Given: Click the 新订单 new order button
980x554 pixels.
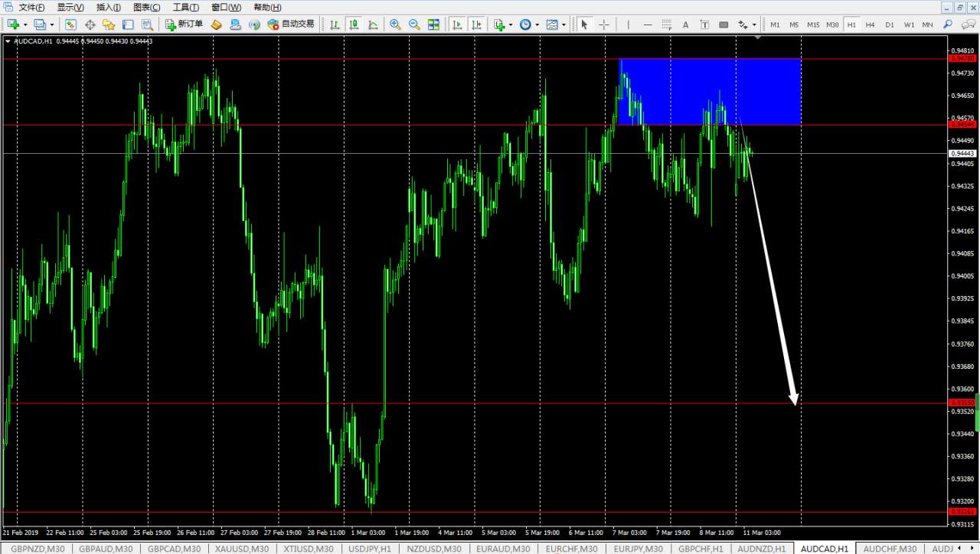Looking at the screenshot, I should [x=185, y=24].
